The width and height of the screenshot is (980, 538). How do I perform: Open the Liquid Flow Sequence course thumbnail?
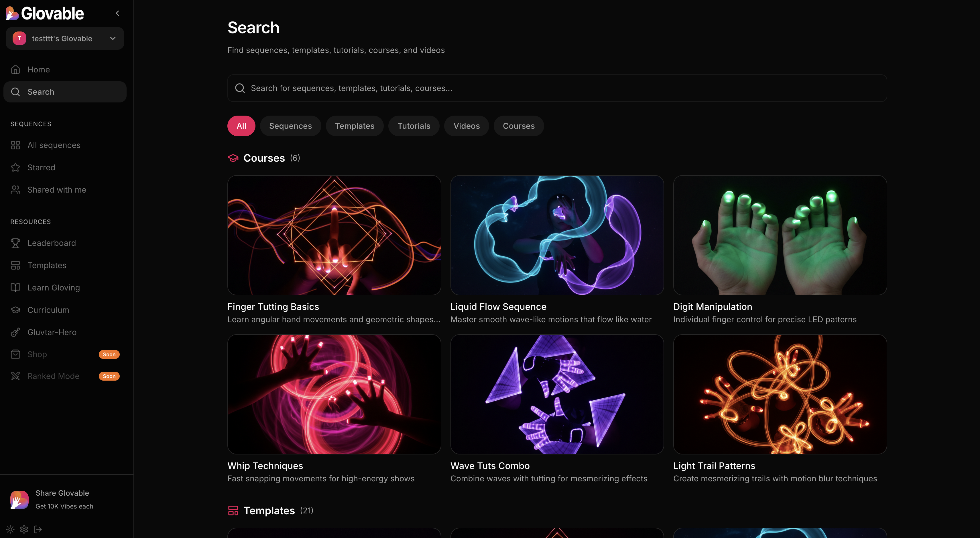click(x=557, y=235)
